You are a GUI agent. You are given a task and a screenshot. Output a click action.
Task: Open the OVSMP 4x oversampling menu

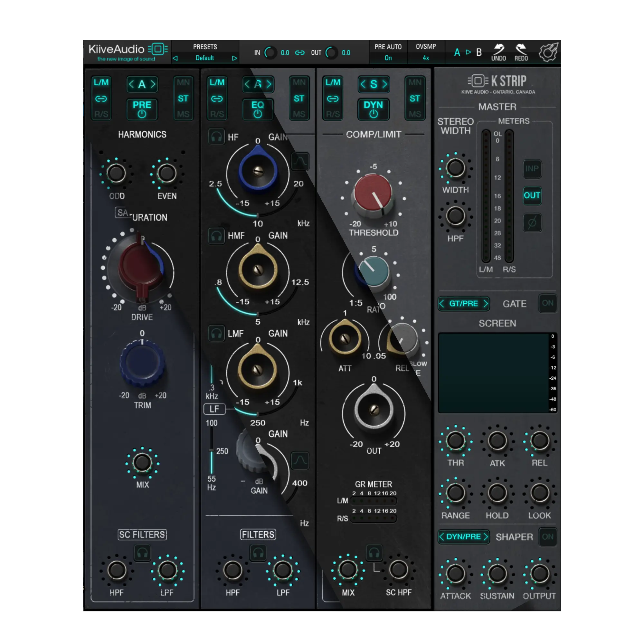pos(426,58)
